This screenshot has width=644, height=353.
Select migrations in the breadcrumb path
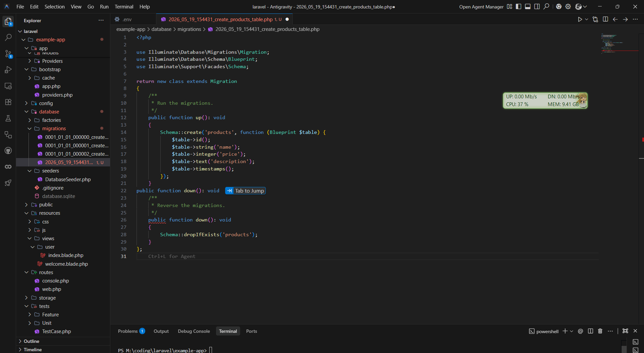[189, 29]
